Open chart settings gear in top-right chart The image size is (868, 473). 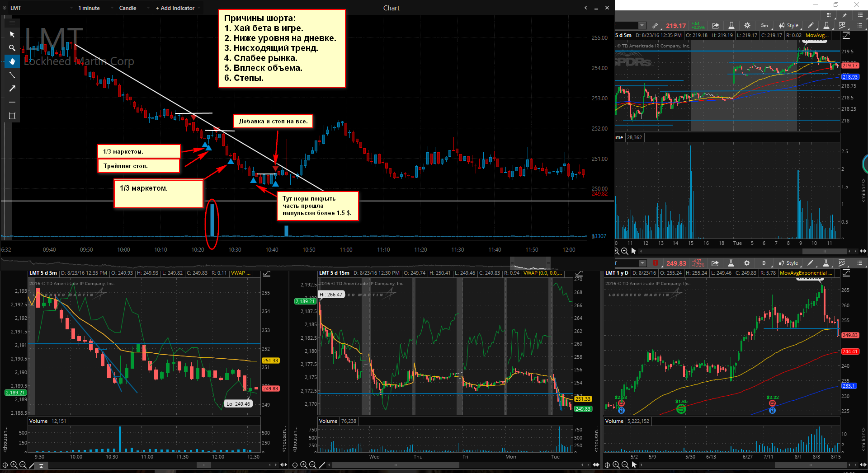point(747,26)
